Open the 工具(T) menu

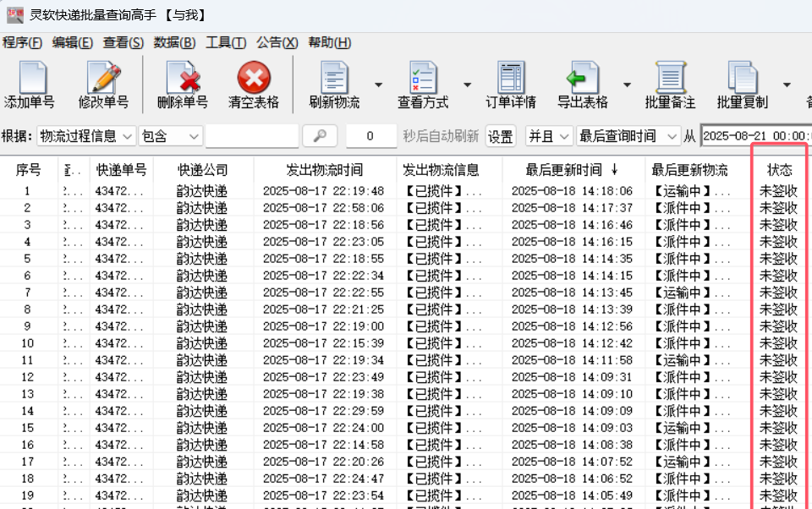226,42
